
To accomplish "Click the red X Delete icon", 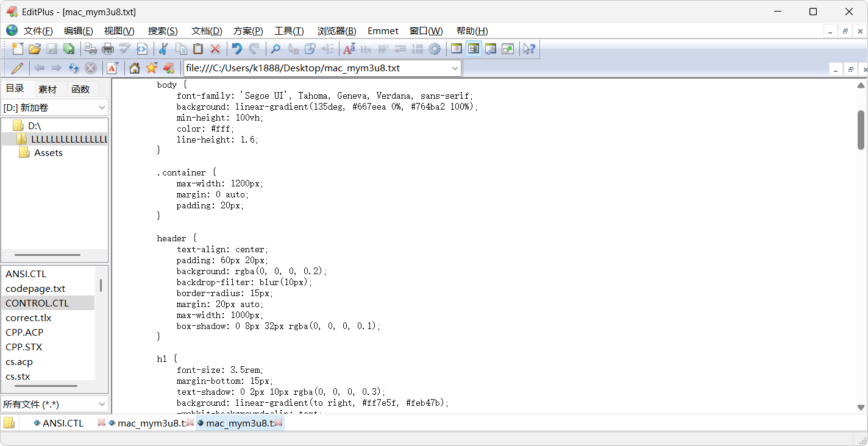I will 215,49.
